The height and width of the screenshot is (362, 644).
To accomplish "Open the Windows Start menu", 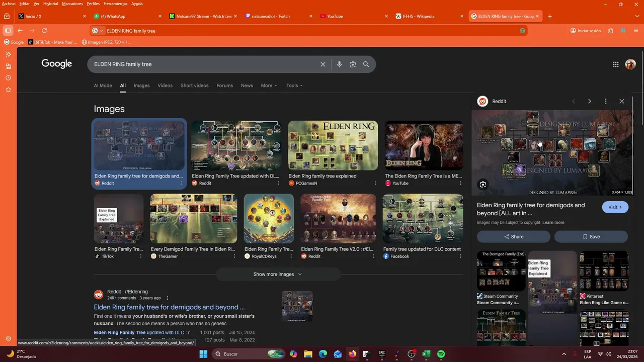I will tap(203, 354).
